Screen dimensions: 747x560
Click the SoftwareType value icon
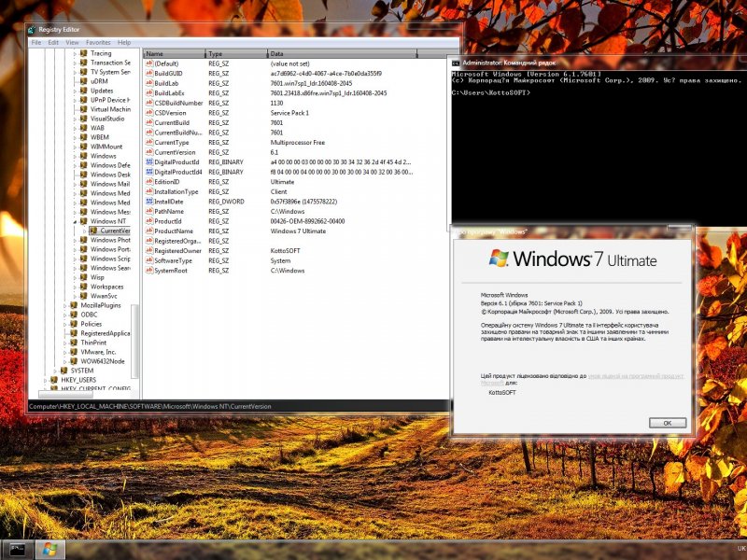[149, 260]
